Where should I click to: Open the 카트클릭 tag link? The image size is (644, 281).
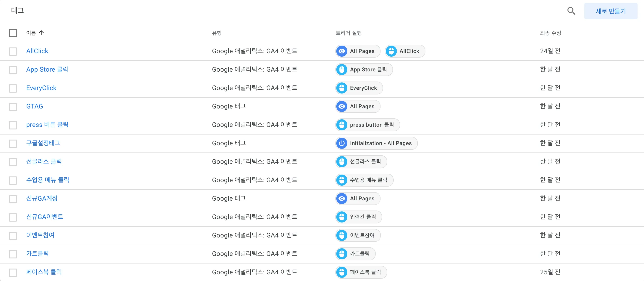point(38,254)
